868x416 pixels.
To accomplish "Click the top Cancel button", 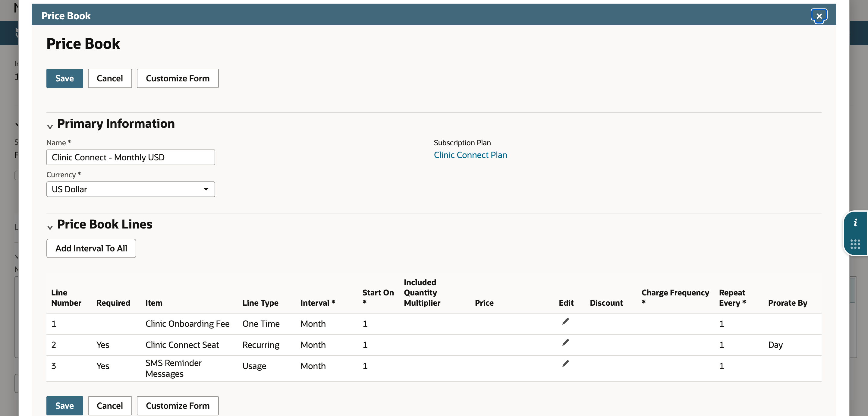I will [x=110, y=79].
